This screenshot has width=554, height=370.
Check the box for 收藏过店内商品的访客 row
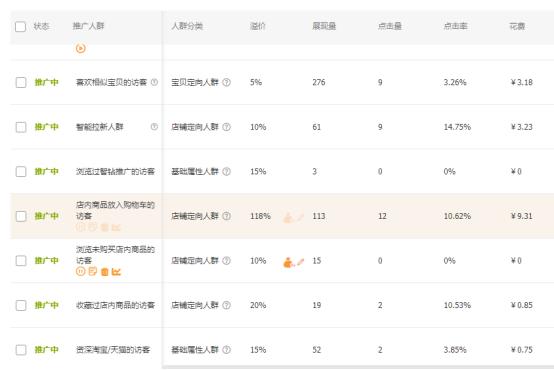click(x=21, y=305)
